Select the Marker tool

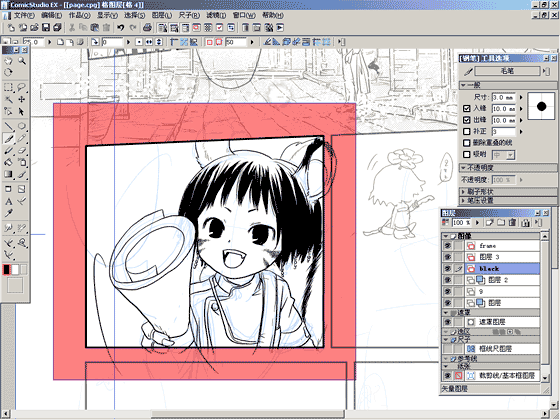(8, 150)
